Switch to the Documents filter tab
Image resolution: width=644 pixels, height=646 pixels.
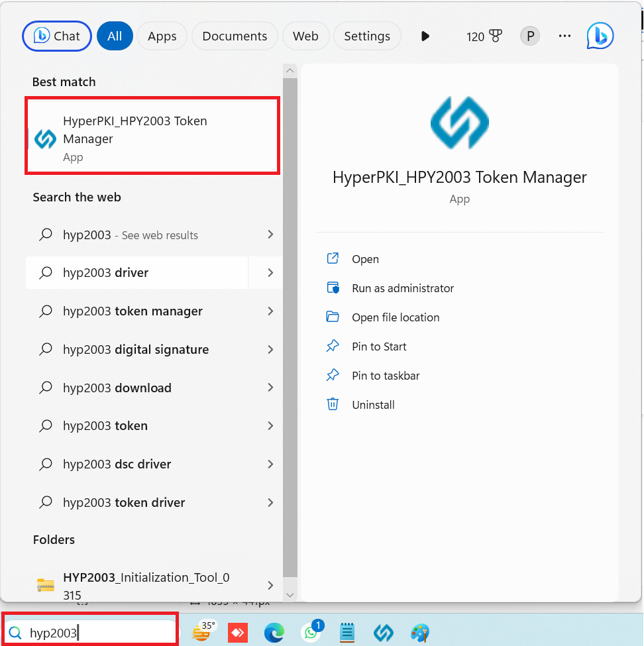[235, 36]
